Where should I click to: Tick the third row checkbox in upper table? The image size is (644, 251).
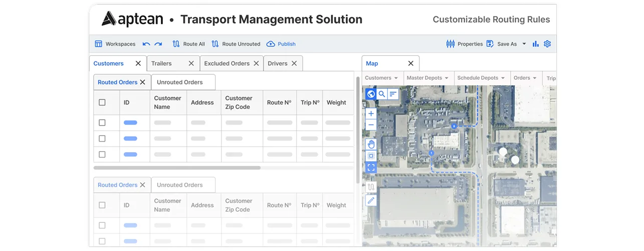(102, 155)
